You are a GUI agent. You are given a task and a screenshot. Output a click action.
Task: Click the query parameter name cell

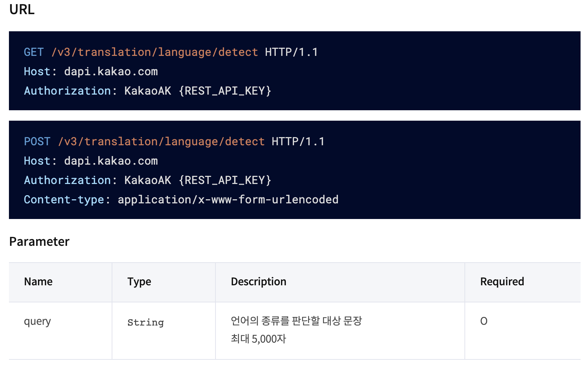coord(37,321)
